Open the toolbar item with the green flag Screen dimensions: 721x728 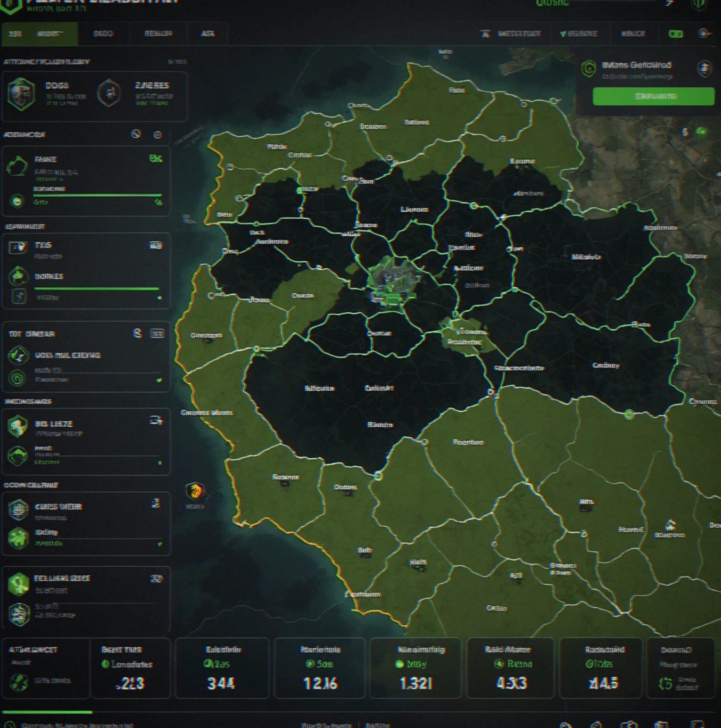pos(579,33)
